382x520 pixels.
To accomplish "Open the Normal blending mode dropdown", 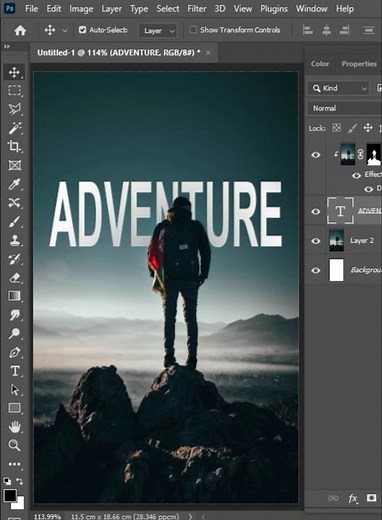I will click(345, 108).
